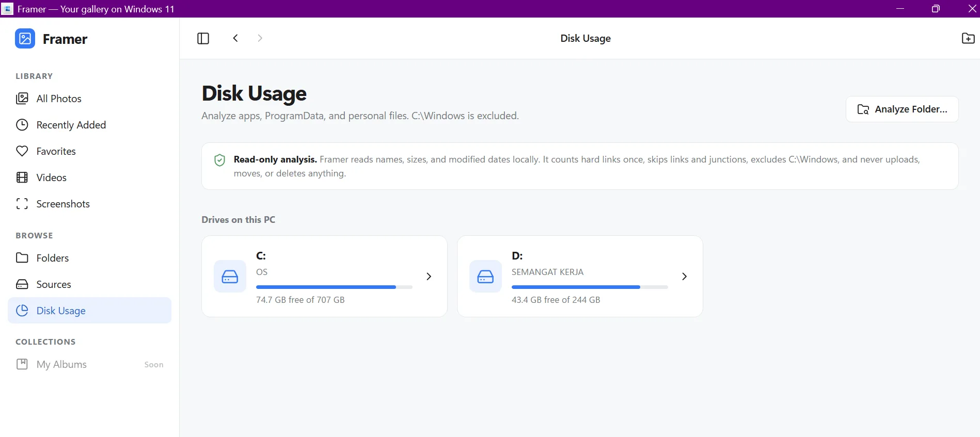Click the add folder icon in the top-right corner

[968, 38]
